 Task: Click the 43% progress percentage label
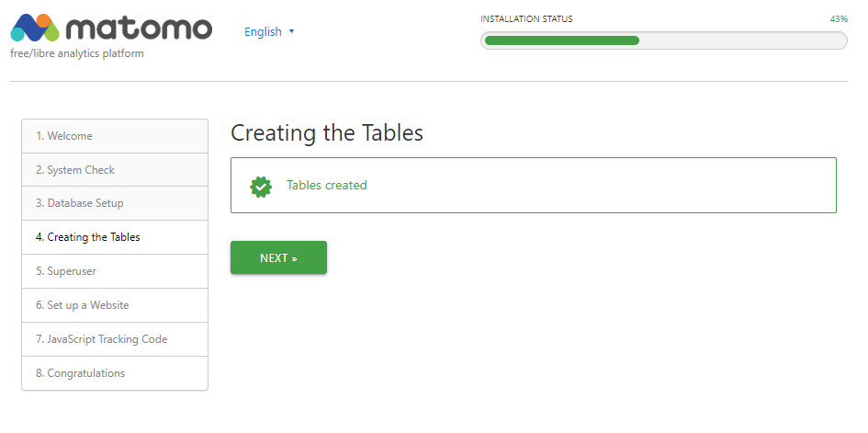[x=838, y=18]
